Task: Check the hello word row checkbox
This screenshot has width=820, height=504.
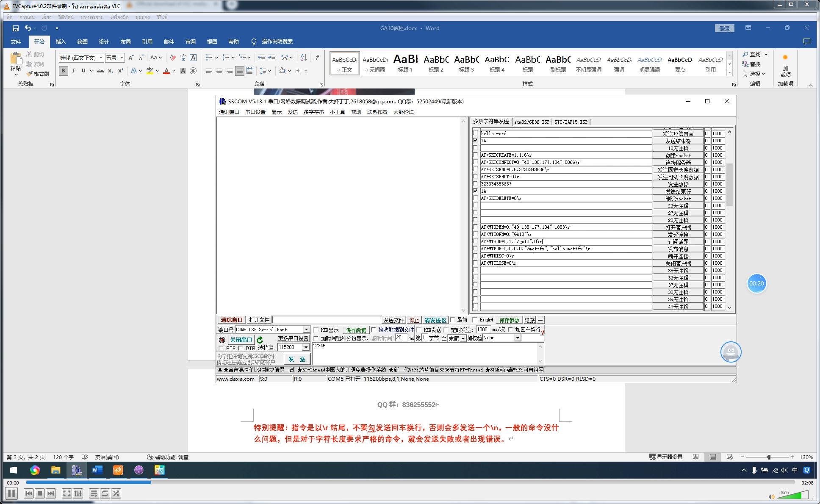Action: tap(475, 133)
